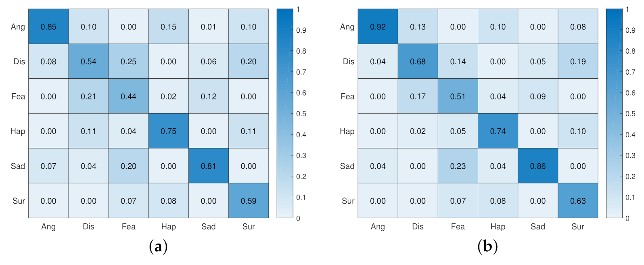Image resolution: width=644 pixels, height=265 pixels.
Task: Click the colorbar of matrix (b)
Action: tap(614, 114)
